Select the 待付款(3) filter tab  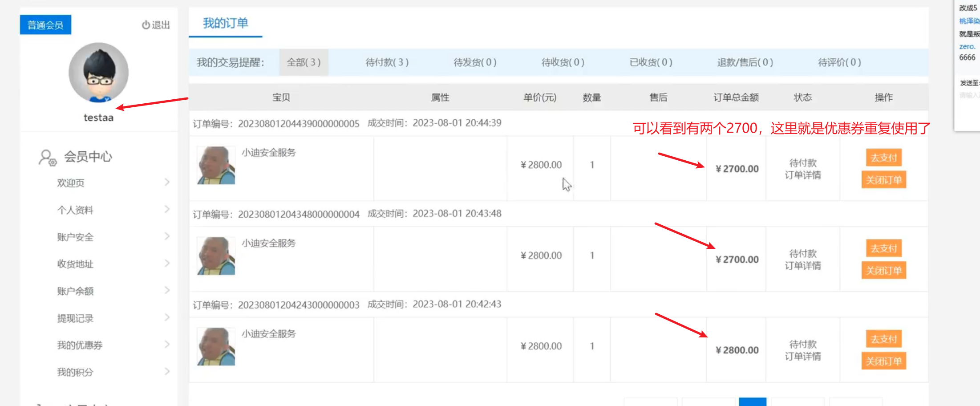click(387, 62)
